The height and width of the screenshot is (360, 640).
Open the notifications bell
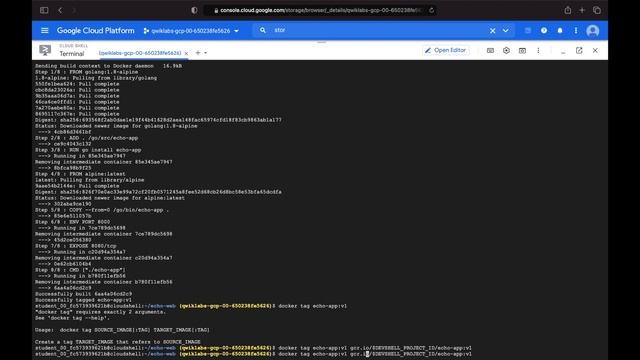point(560,31)
